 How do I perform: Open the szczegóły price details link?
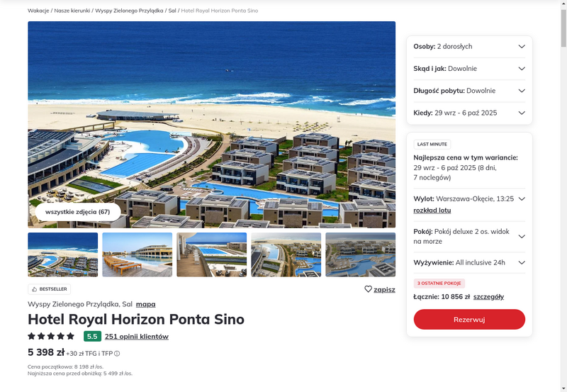pos(488,297)
